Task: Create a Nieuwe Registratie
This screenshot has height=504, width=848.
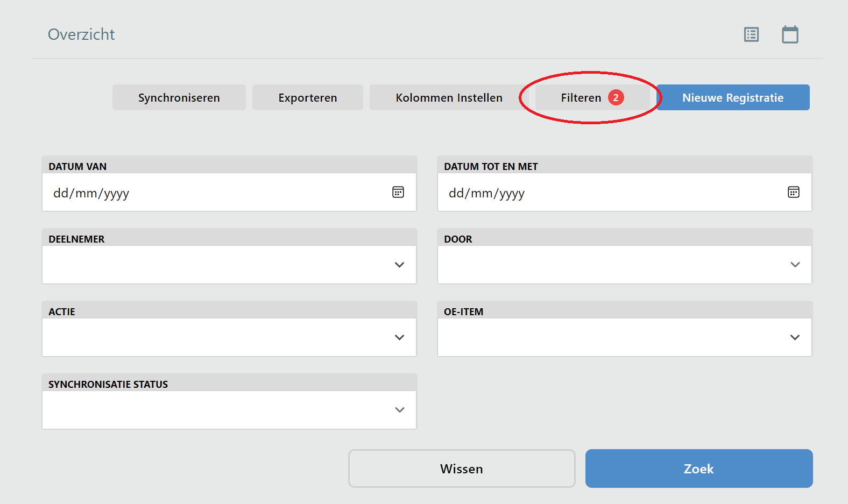Action: click(x=732, y=98)
